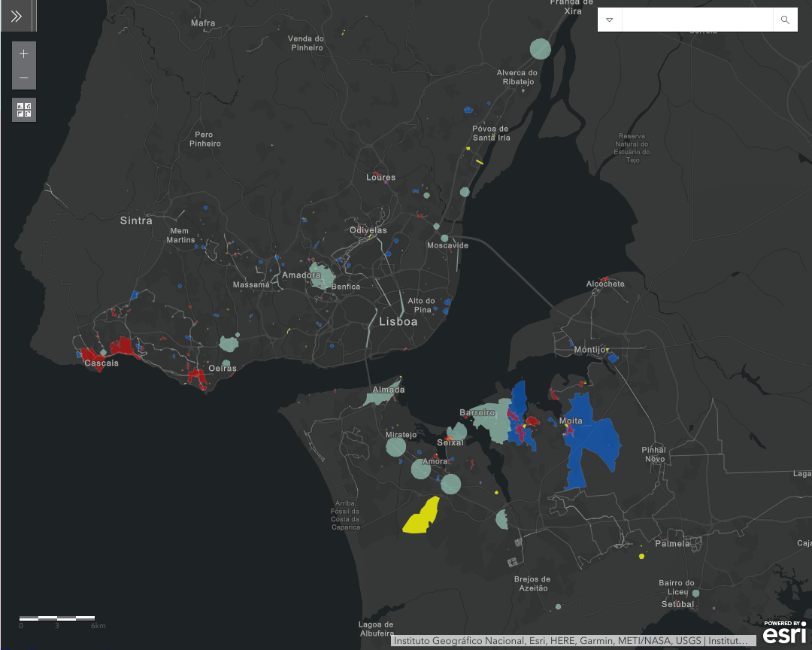Open the Esri logo link
The image size is (812, 650).
tap(784, 632)
